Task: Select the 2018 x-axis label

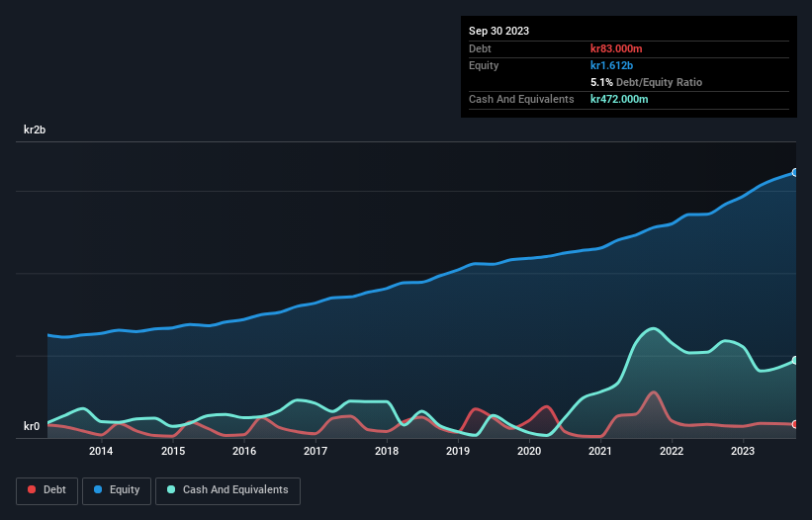Action: point(387,452)
